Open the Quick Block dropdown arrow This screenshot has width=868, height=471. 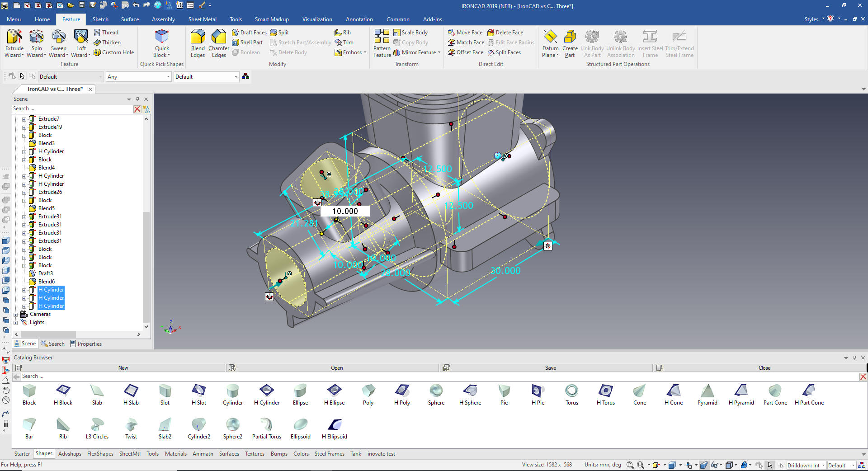[169, 56]
